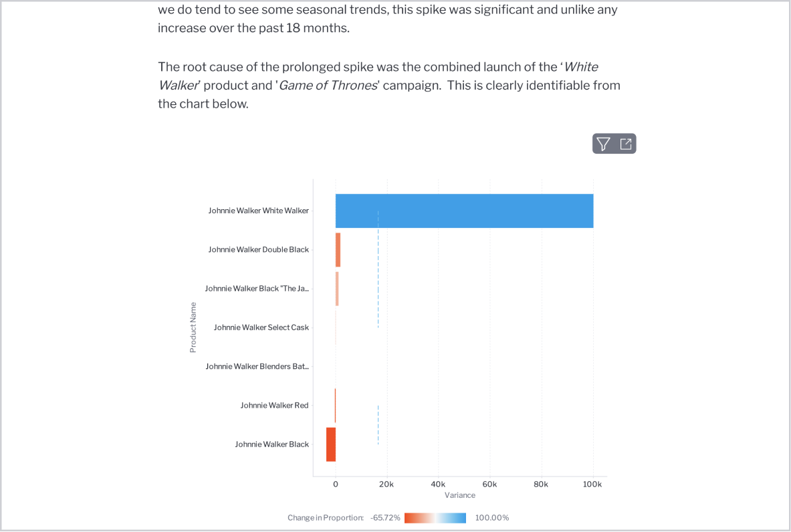Click the Product Name axis title

click(193, 327)
